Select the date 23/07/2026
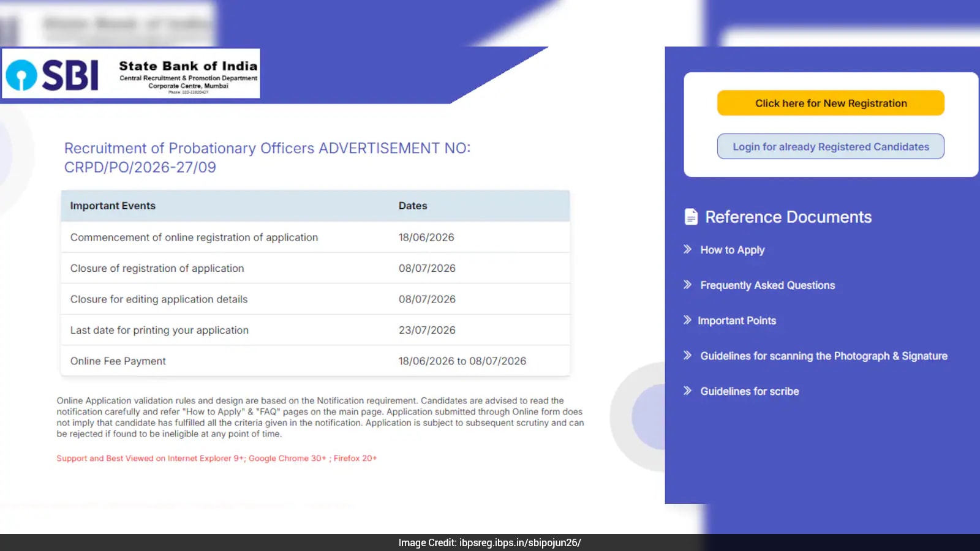Image resolution: width=980 pixels, height=551 pixels. [427, 330]
